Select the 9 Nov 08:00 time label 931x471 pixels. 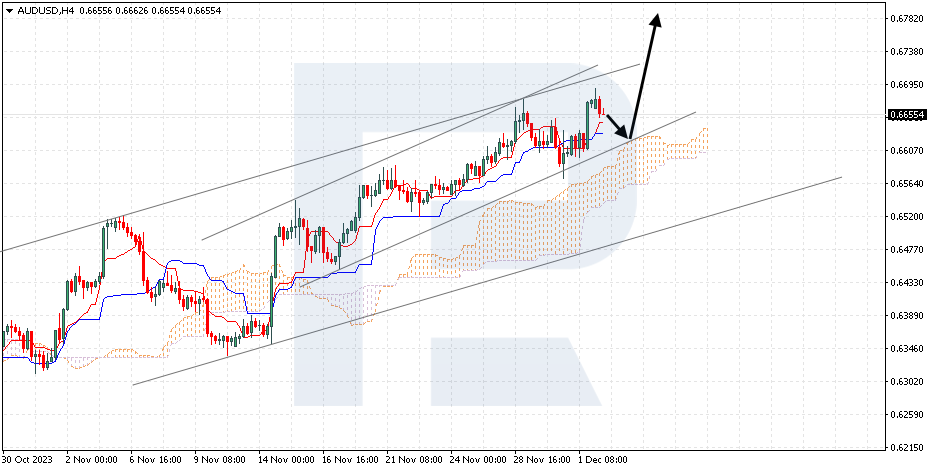point(220,460)
